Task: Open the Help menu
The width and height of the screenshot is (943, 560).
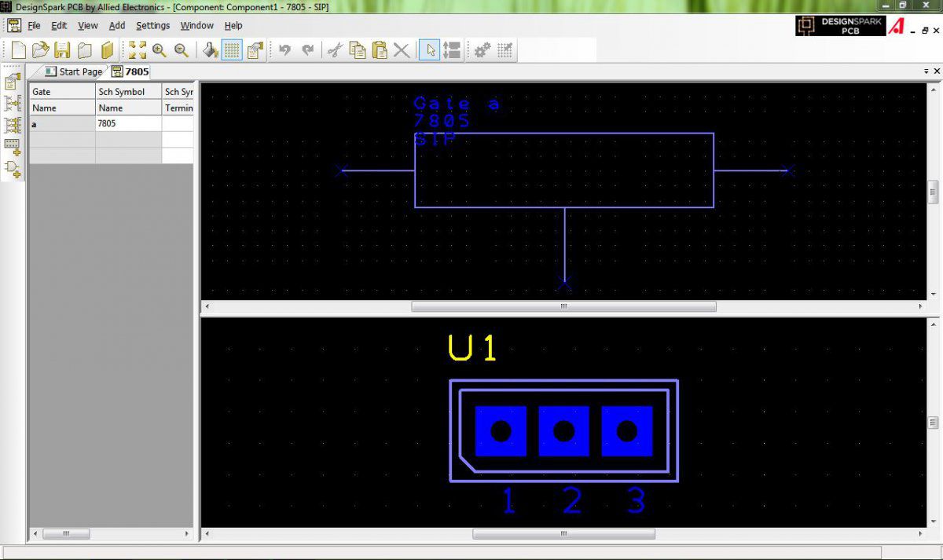Action: 233,25
